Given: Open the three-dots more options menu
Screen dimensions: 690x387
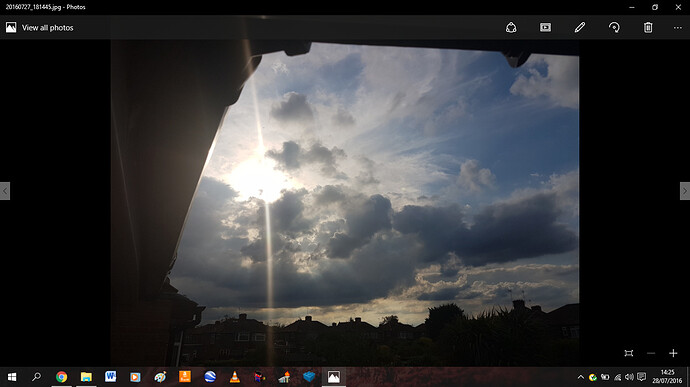Looking at the screenshot, I should coord(677,28).
